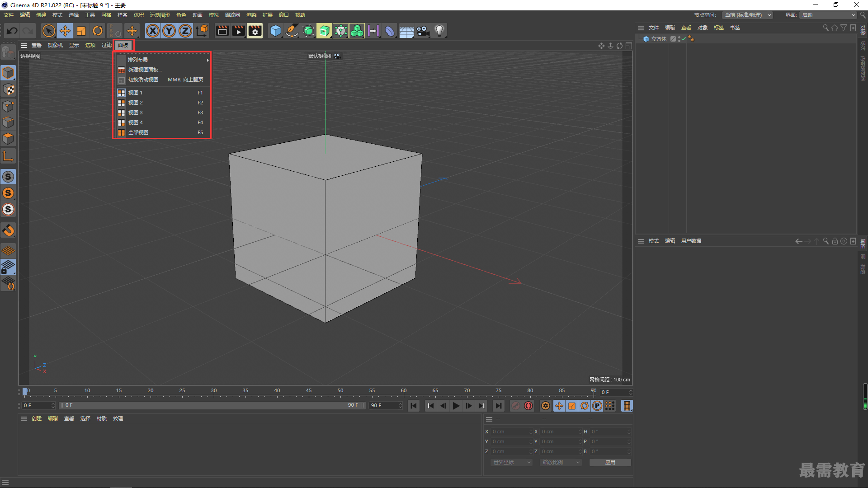Switch to Texture mode icon
This screenshot has width=868, height=488.
[x=8, y=89]
